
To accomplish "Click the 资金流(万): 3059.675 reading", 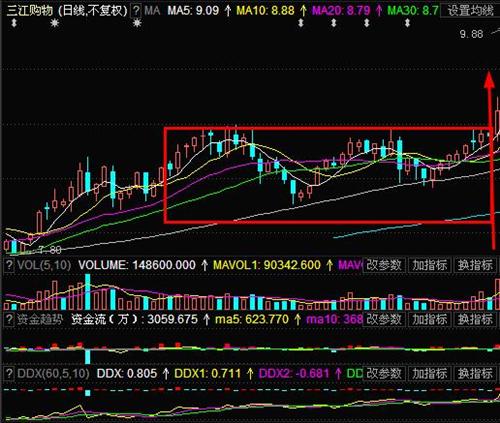I will point(134,319).
